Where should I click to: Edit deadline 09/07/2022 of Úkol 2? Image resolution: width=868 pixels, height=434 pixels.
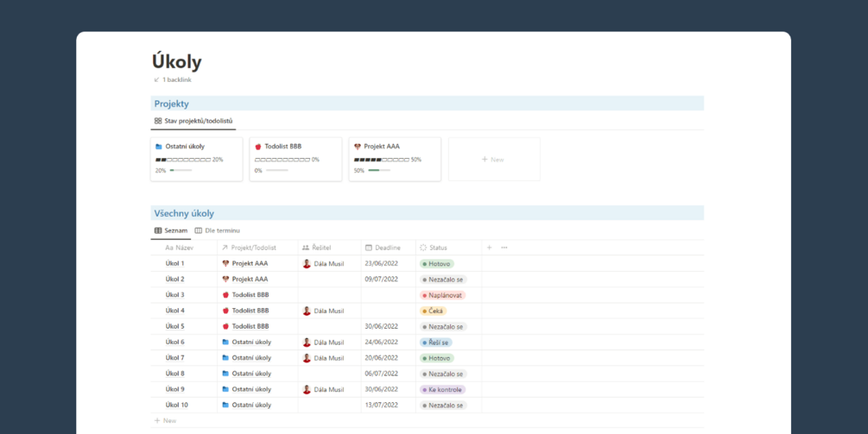tap(382, 280)
